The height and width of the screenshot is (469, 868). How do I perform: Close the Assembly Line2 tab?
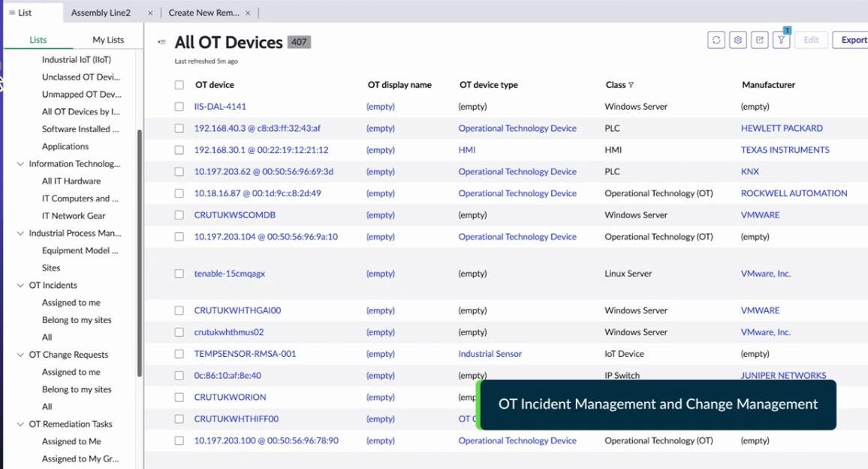(x=150, y=13)
